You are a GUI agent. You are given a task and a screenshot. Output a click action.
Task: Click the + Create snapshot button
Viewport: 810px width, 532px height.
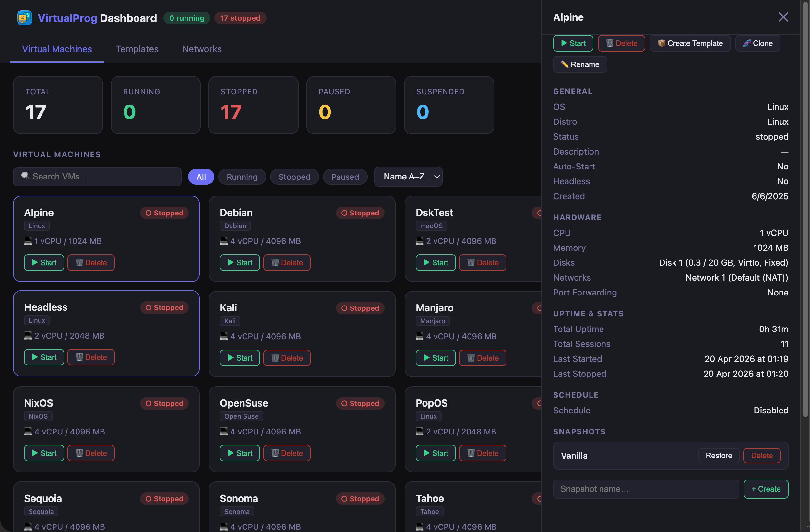(x=766, y=489)
